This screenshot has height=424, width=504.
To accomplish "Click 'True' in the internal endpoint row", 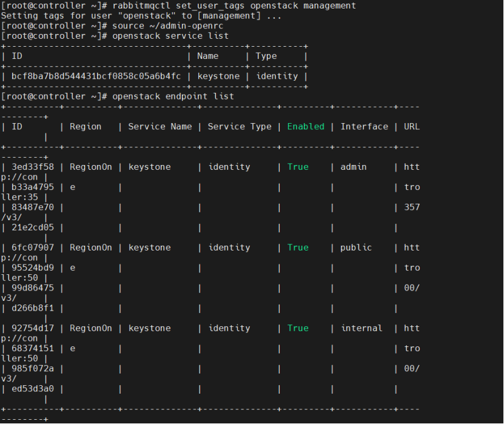I will click(x=298, y=328).
